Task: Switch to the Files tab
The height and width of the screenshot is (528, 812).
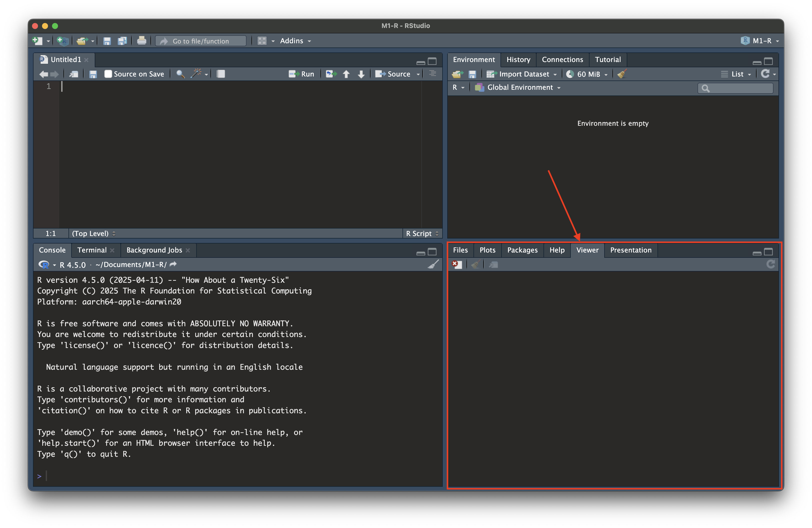Action: [460, 250]
